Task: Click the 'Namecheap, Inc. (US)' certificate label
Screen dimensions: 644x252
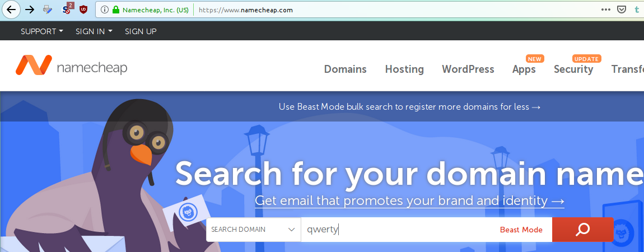Action: [x=156, y=10]
